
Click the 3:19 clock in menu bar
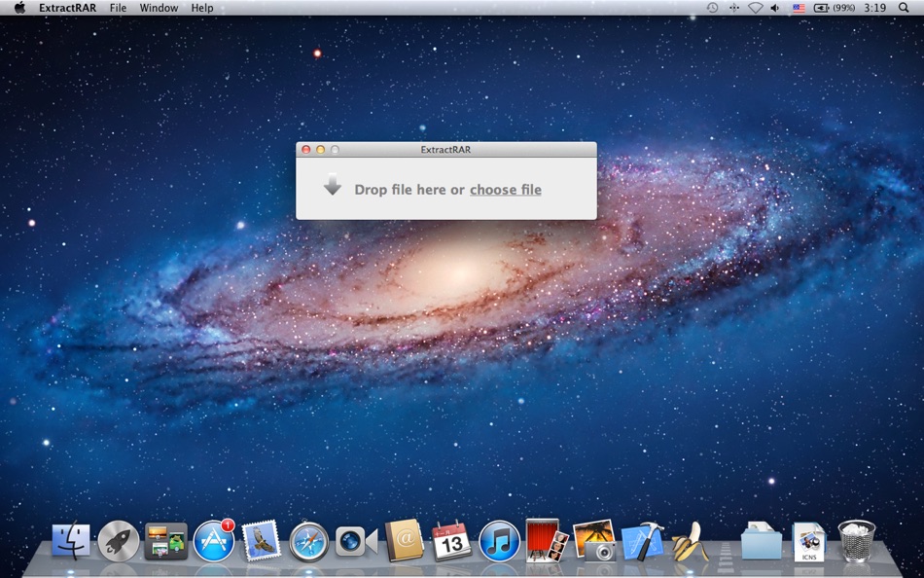coord(875,8)
